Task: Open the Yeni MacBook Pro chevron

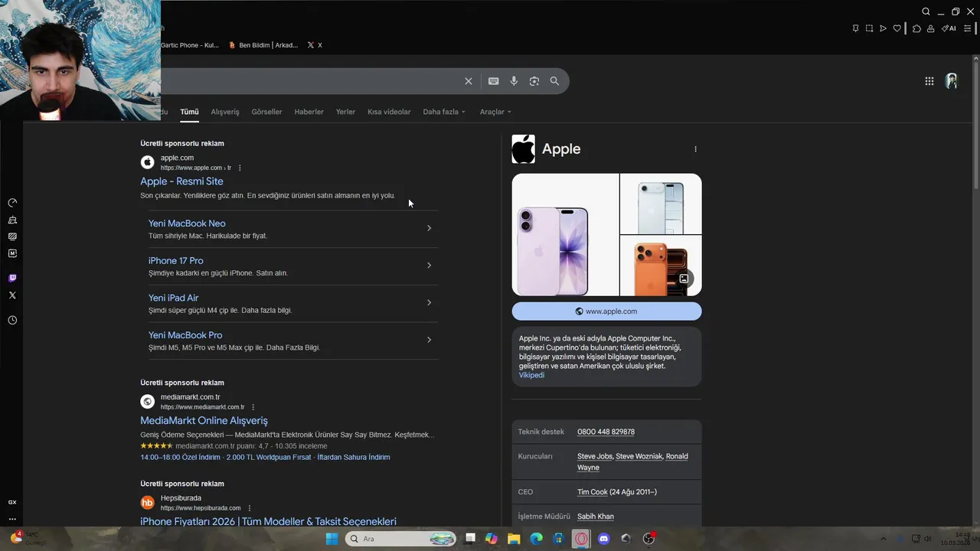Action: [x=429, y=340]
